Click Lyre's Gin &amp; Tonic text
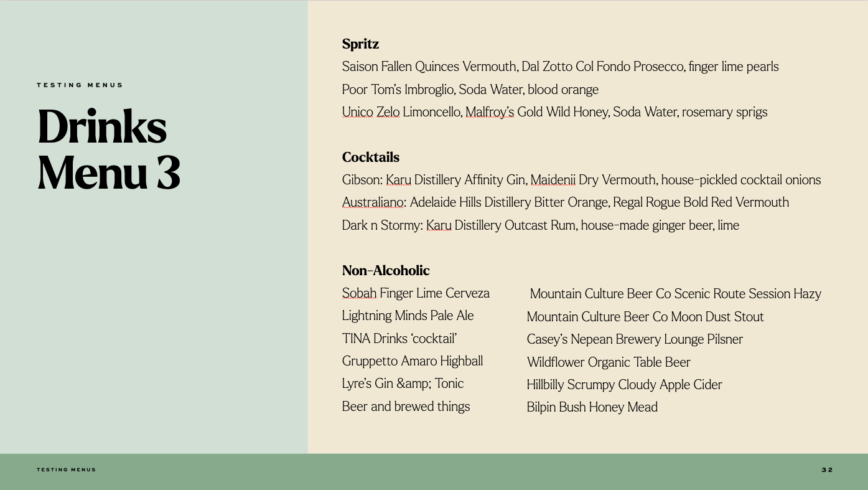The width and height of the screenshot is (868, 490). 403,384
